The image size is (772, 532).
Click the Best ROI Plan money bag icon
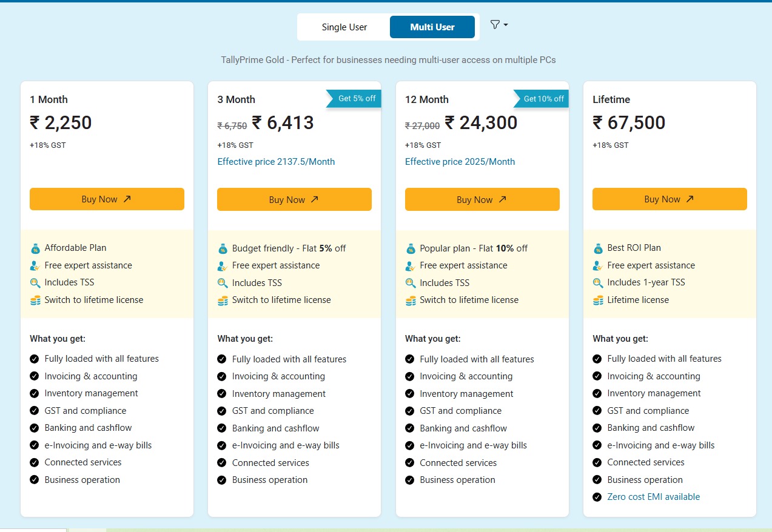point(598,248)
